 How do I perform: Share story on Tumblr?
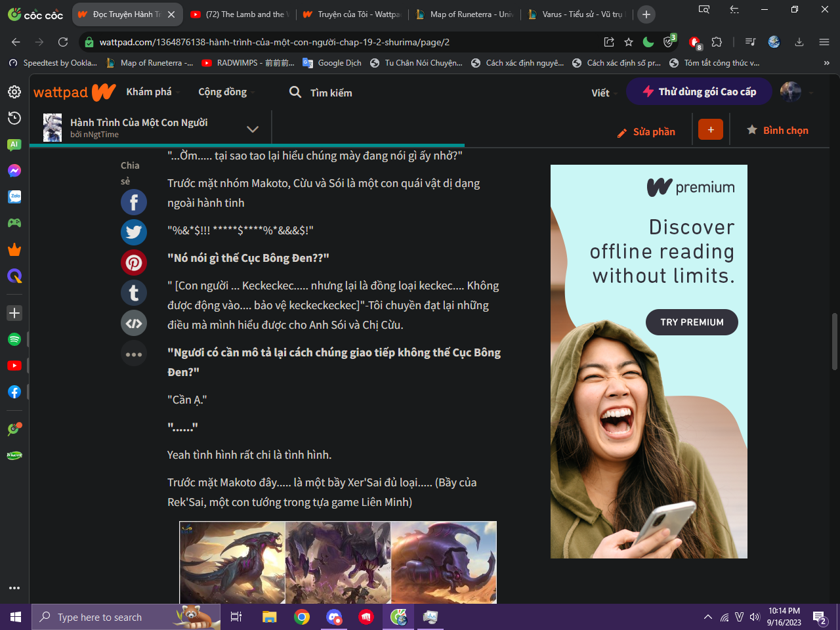point(134,293)
